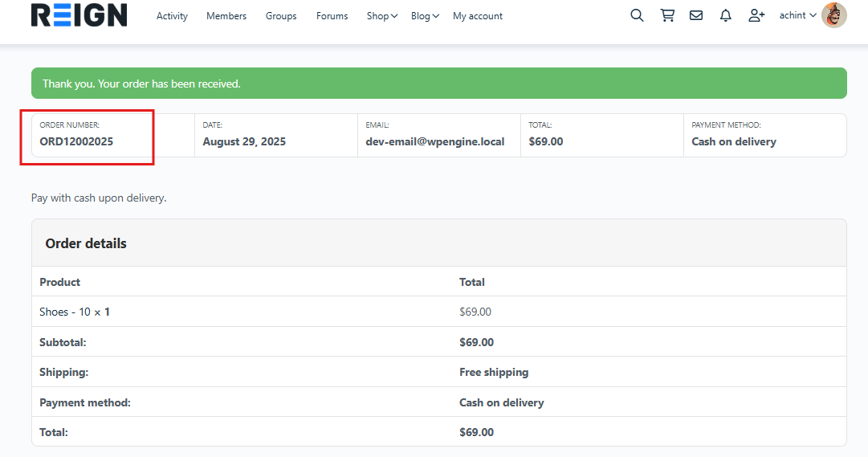Open the shopping cart icon
This screenshot has height=457, width=868.
coord(667,15)
